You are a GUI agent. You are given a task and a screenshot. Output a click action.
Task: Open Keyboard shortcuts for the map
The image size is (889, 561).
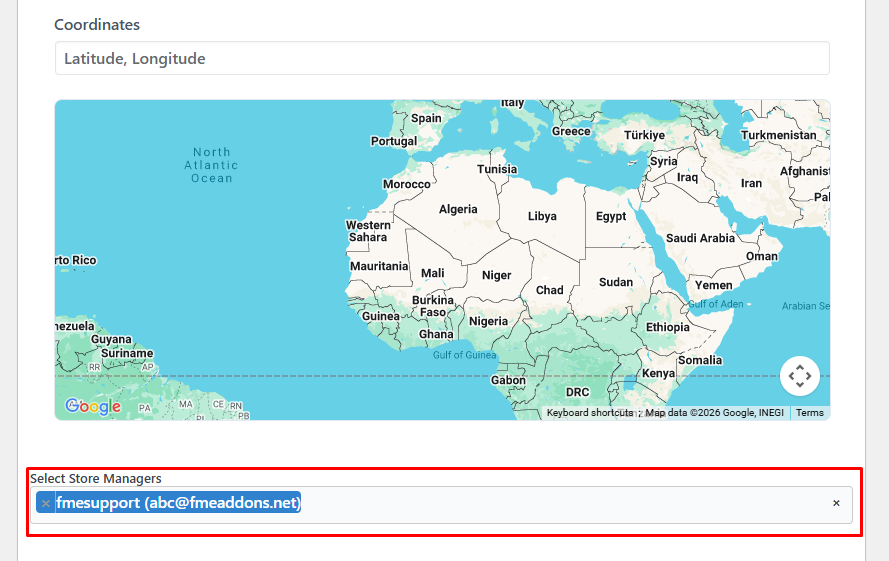[x=589, y=413]
